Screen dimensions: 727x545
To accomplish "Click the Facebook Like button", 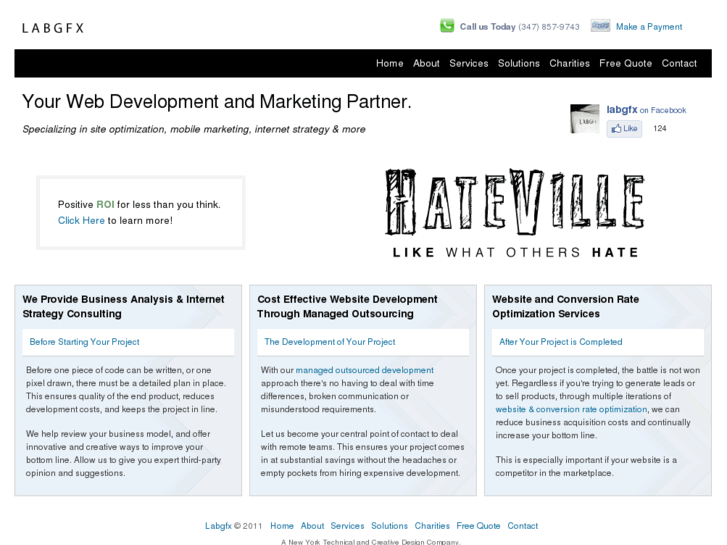I will coord(624,128).
